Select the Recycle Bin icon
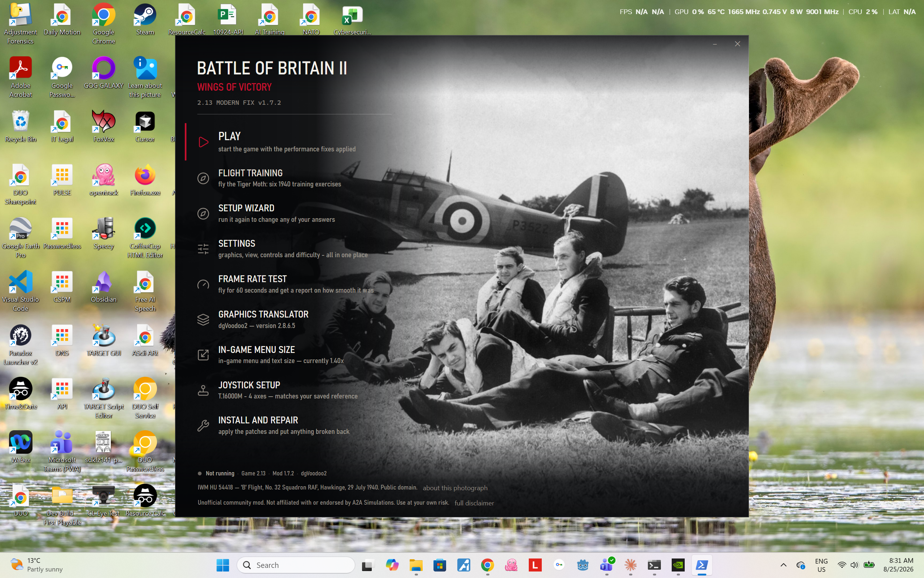Image resolution: width=924 pixels, height=578 pixels. pos(21,127)
